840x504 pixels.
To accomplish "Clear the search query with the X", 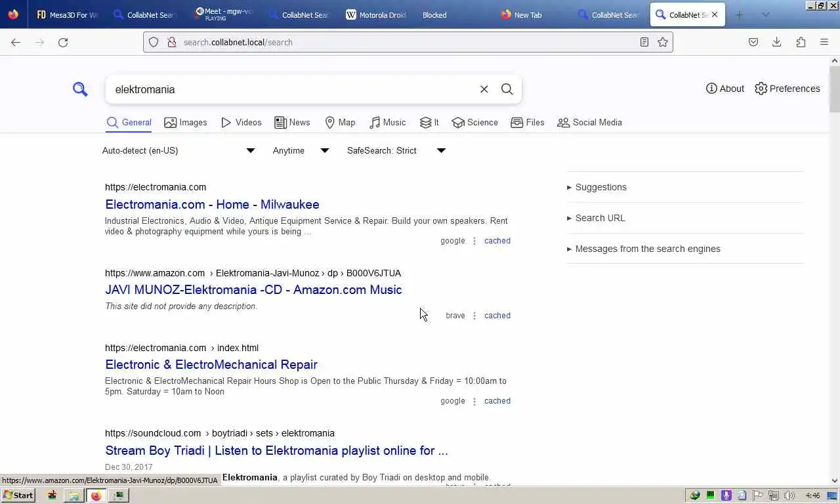I will 484,89.
